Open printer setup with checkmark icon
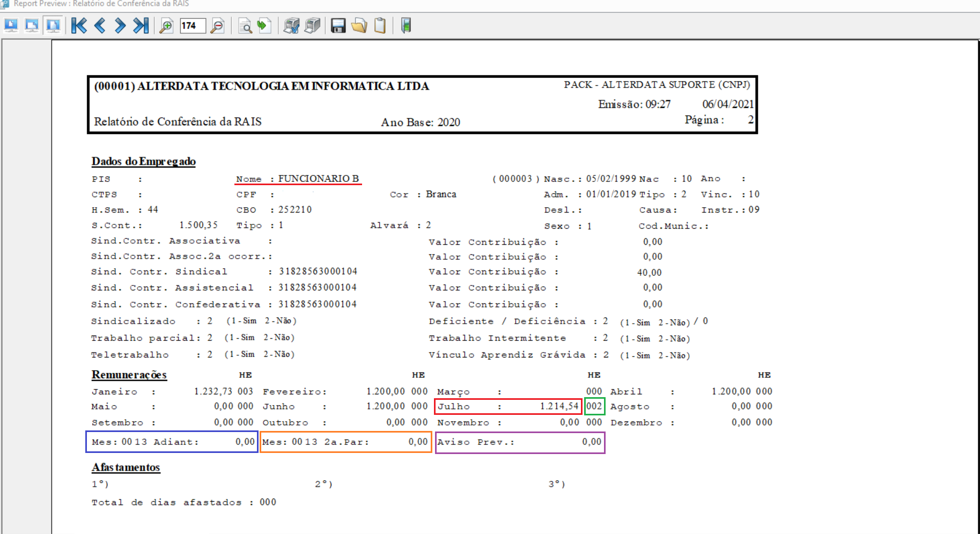This screenshot has width=980, height=534. (x=291, y=26)
